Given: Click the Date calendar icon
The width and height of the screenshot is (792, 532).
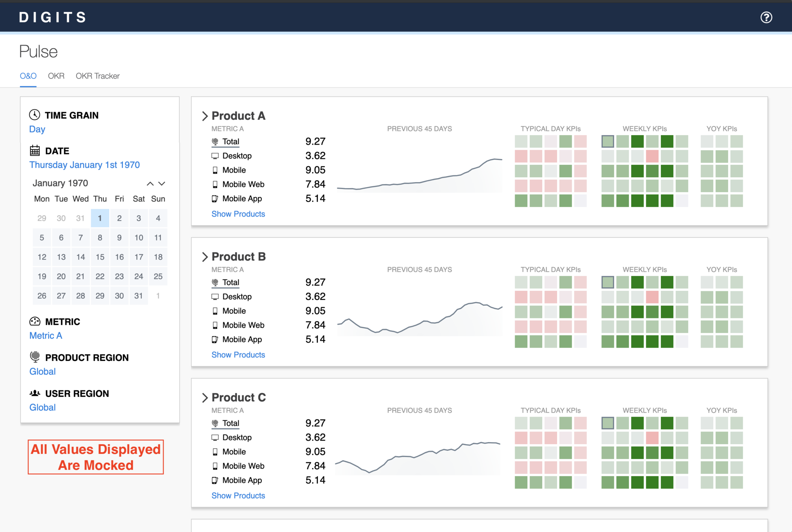Looking at the screenshot, I should (35, 151).
